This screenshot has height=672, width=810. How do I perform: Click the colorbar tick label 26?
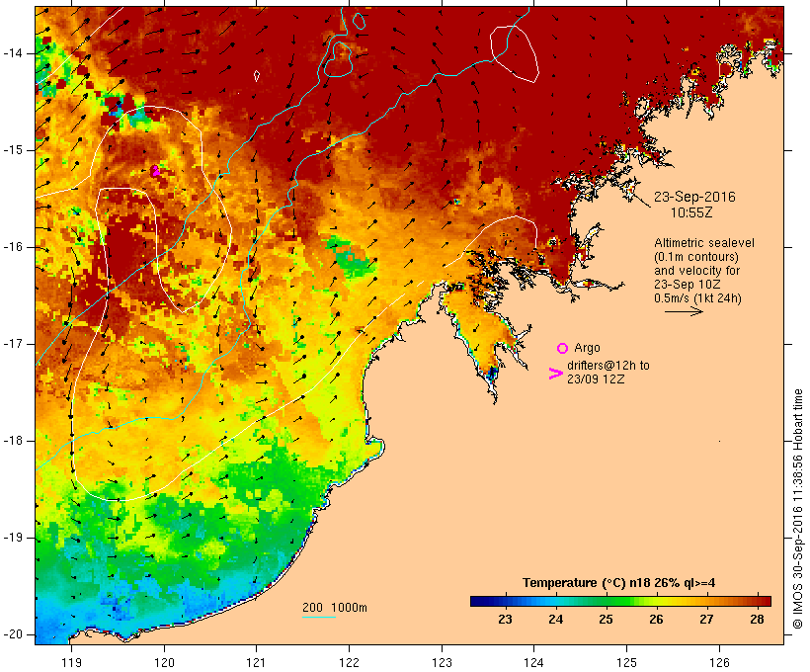[x=656, y=620]
